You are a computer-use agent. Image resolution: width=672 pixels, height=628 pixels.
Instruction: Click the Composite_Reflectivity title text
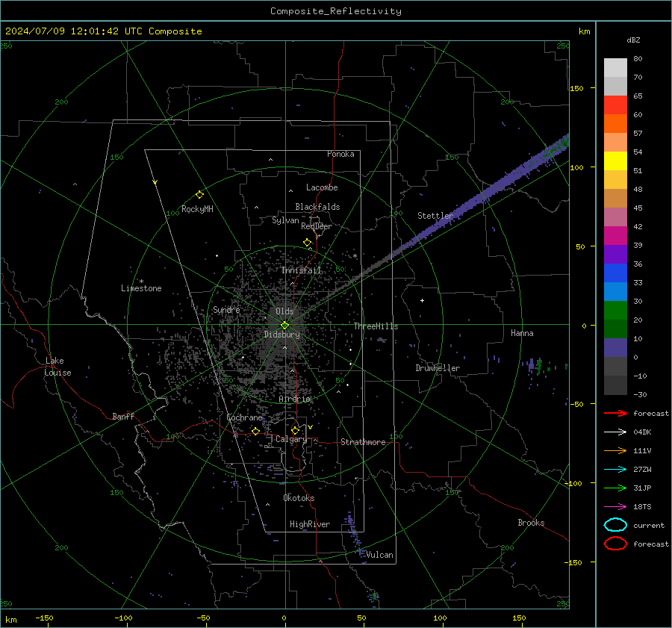coord(335,11)
